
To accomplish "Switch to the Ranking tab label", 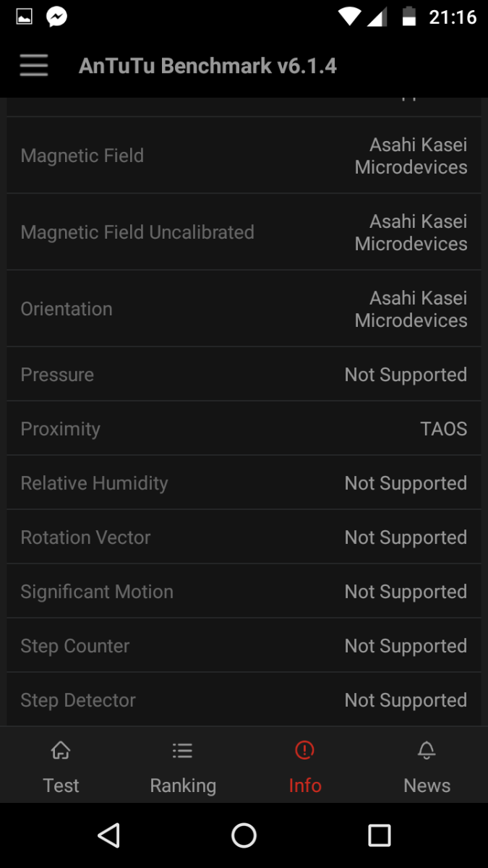I will pos(183,786).
